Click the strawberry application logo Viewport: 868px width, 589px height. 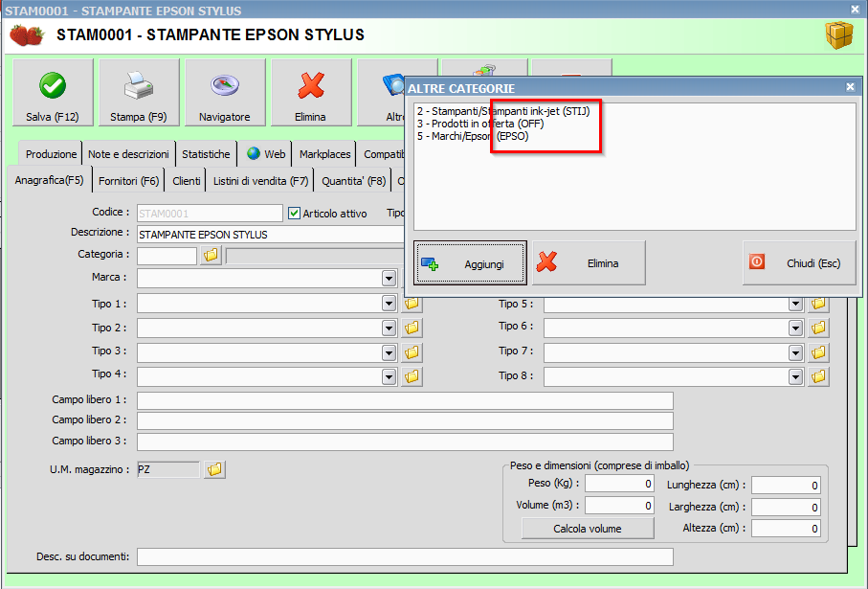(x=27, y=34)
